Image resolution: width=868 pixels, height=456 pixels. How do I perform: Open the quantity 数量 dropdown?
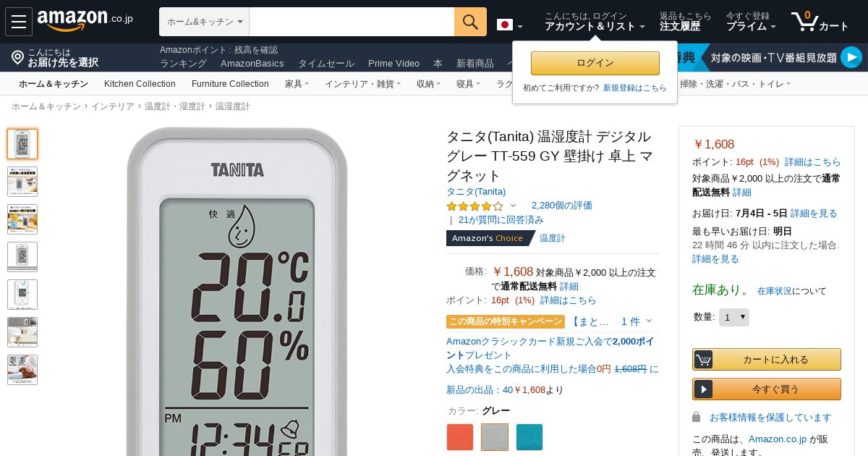tap(734, 317)
